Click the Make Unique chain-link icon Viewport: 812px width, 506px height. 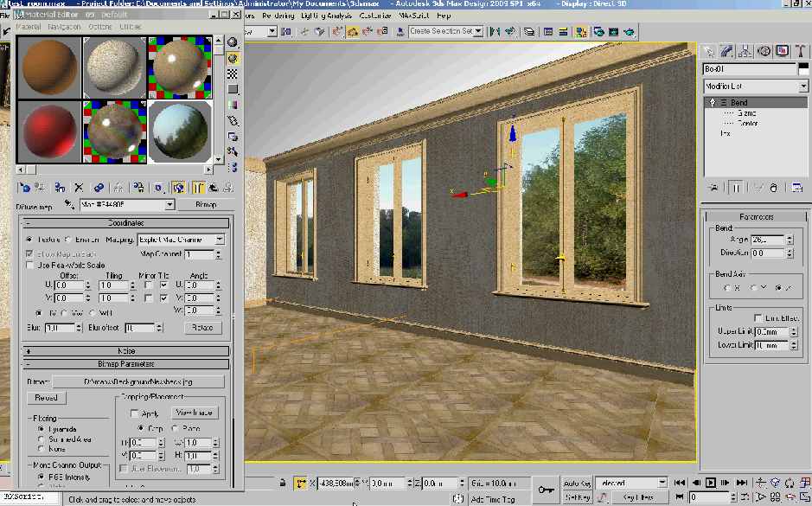pyautogui.click(x=99, y=188)
